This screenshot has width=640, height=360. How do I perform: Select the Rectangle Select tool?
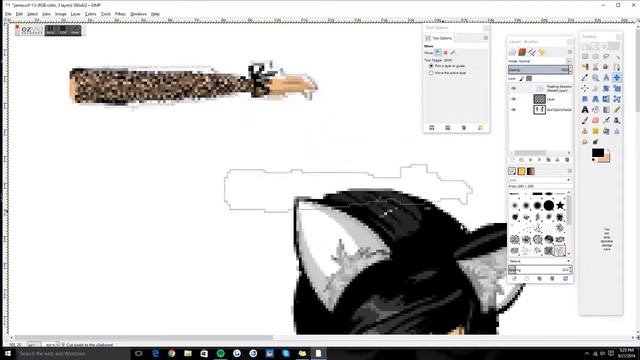(x=585, y=56)
